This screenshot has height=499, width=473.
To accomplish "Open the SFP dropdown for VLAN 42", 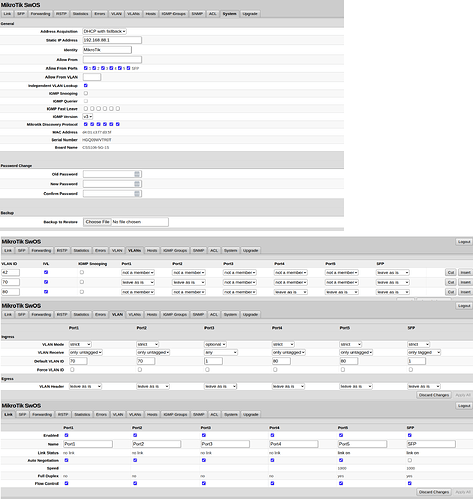I will tap(393, 273).
